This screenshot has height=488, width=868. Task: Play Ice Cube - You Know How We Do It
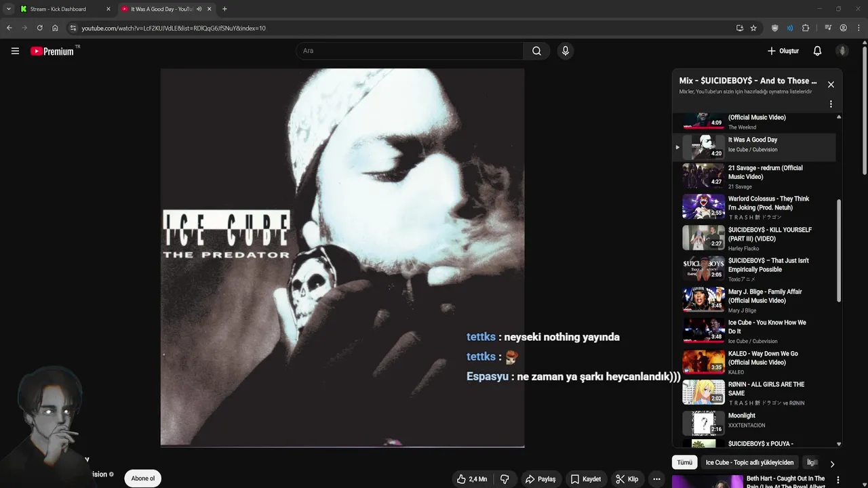pos(754,331)
